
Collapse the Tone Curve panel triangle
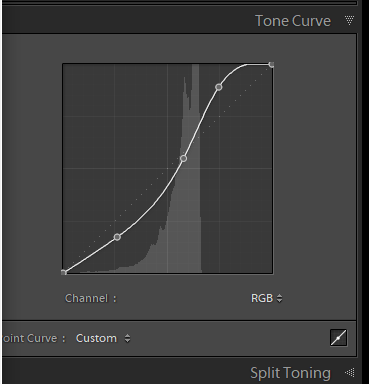tap(349, 21)
